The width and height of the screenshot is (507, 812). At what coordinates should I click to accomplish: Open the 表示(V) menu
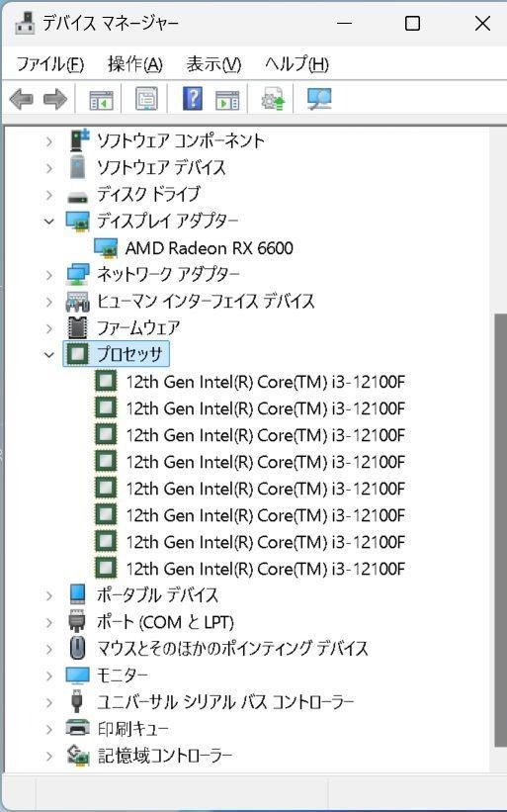pyautogui.click(x=213, y=64)
